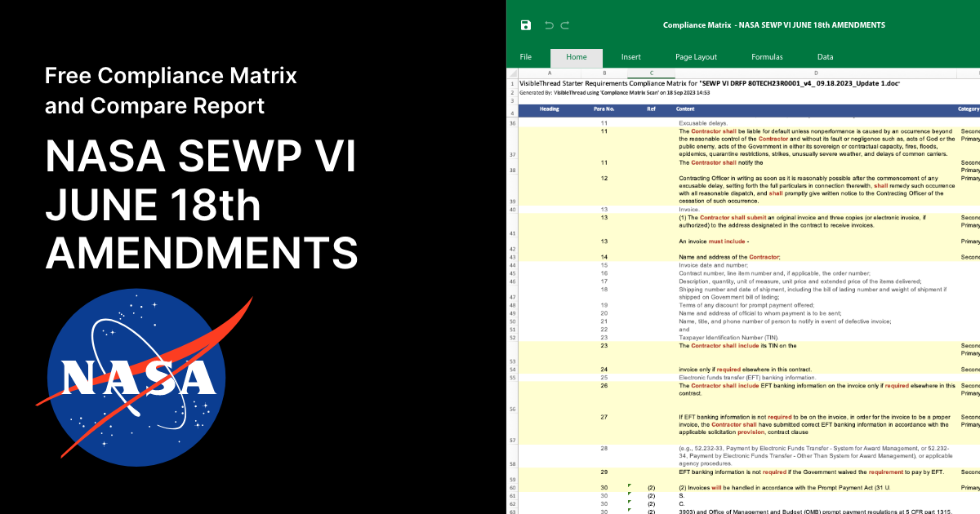This screenshot has width=980, height=514.
Task: Switch to the Home ribbon tab
Action: pos(577,57)
